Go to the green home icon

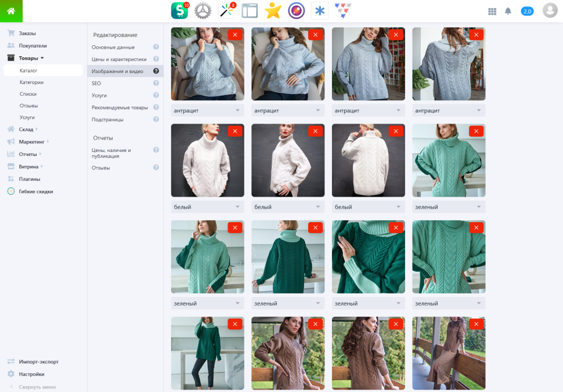11,11
